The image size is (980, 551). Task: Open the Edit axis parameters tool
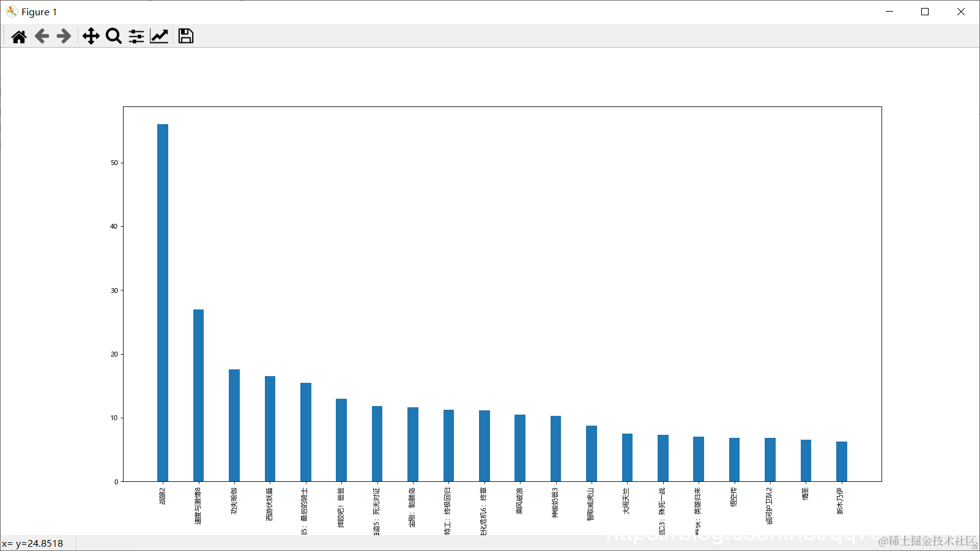[160, 37]
